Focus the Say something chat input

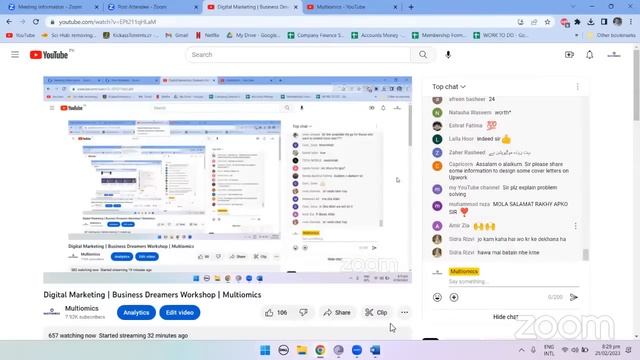tap(513, 282)
